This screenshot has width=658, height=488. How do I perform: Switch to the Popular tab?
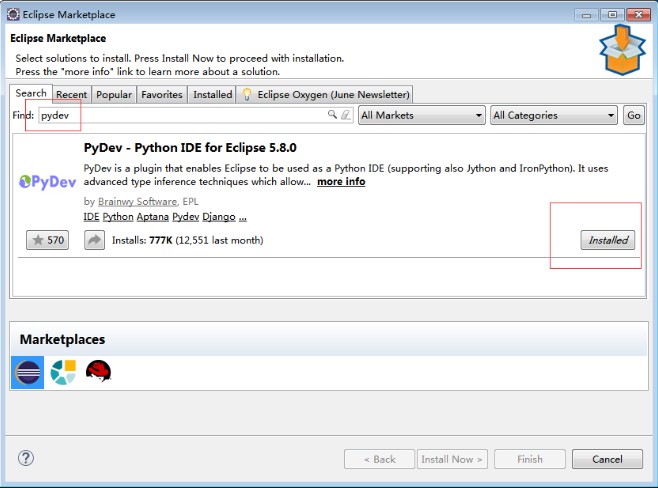coord(114,94)
